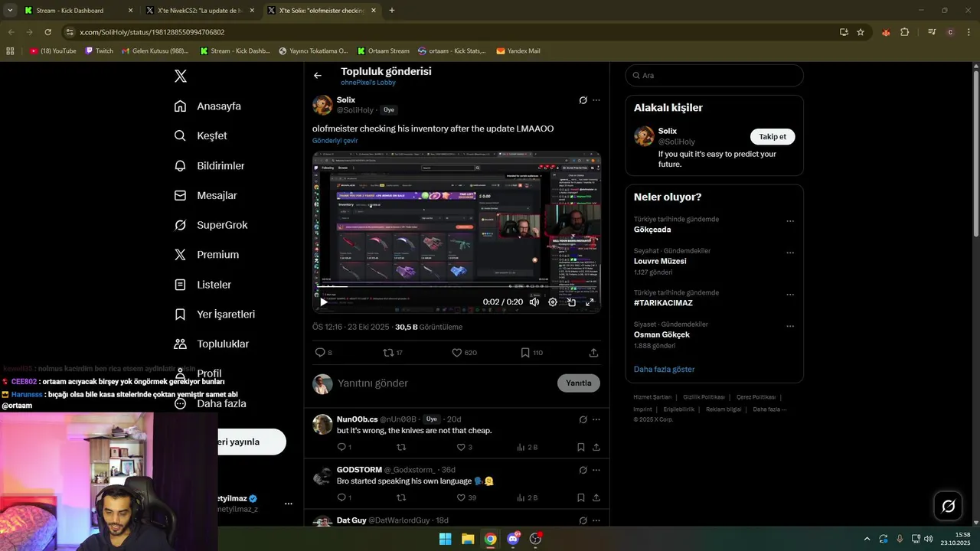
Task: Click Takip et to follow Solix
Action: [x=773, y=137]
